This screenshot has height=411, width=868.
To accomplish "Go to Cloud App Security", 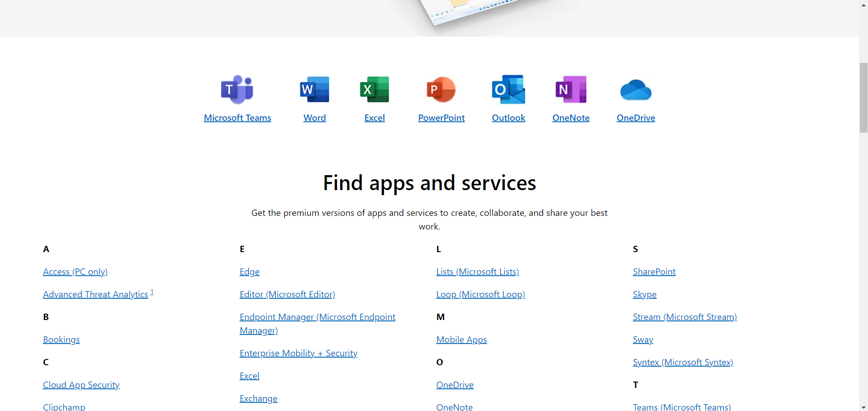I will click(x=81, y=385).
